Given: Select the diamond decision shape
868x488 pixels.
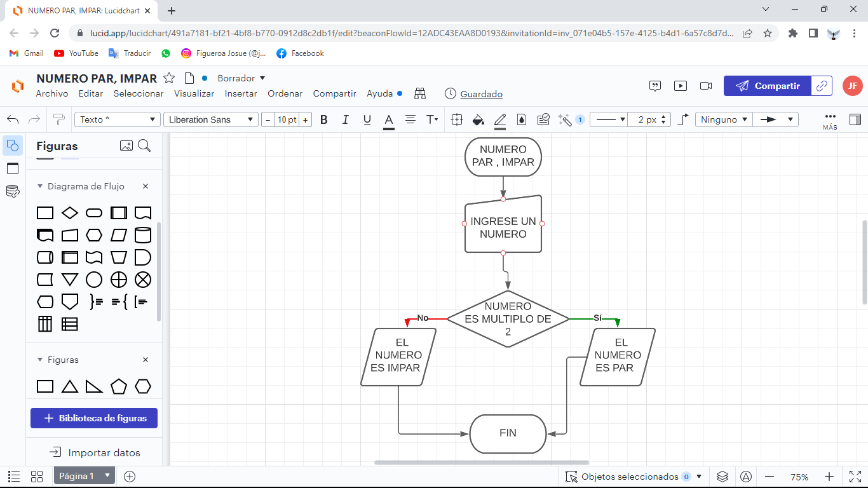Looking at the screenshot, I should point(70,213).
